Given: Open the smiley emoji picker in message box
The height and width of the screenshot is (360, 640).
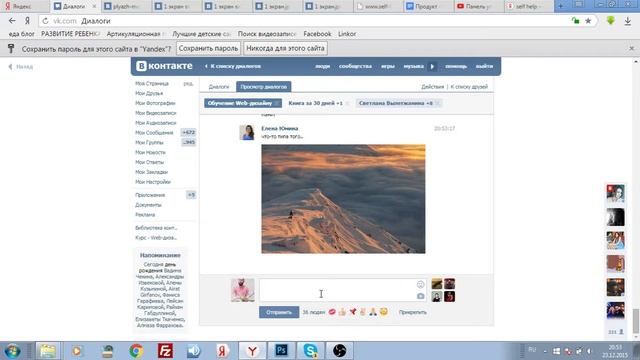Looking at the screenshot, I should (x=420, y=284).
